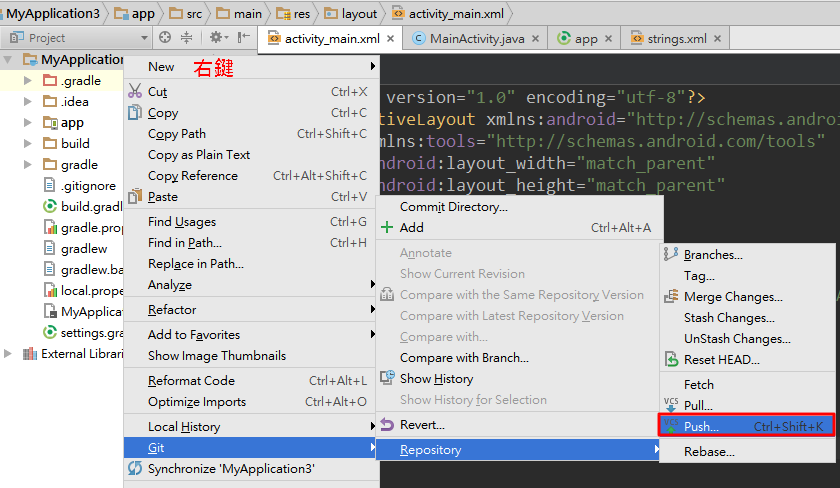
Task: Click the MyApplication3 breadcrumb
Action: pos(51,13)
